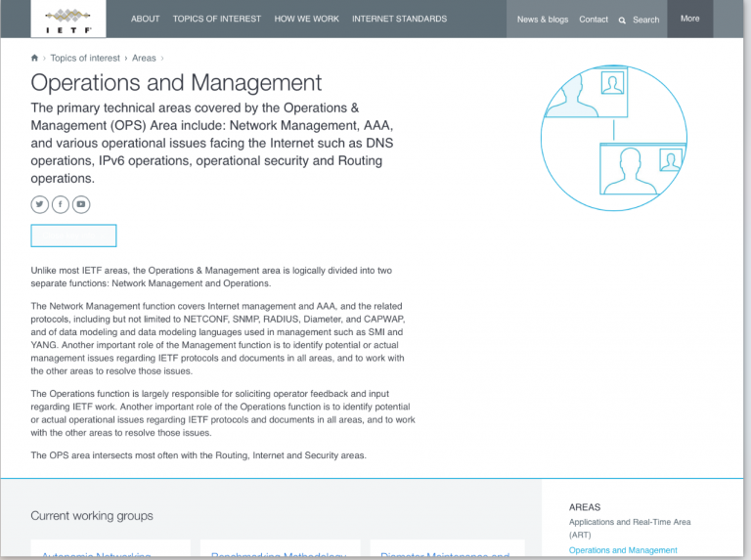751x560 pixels.
Task: Expand the More menu
Action: (689, 19)
